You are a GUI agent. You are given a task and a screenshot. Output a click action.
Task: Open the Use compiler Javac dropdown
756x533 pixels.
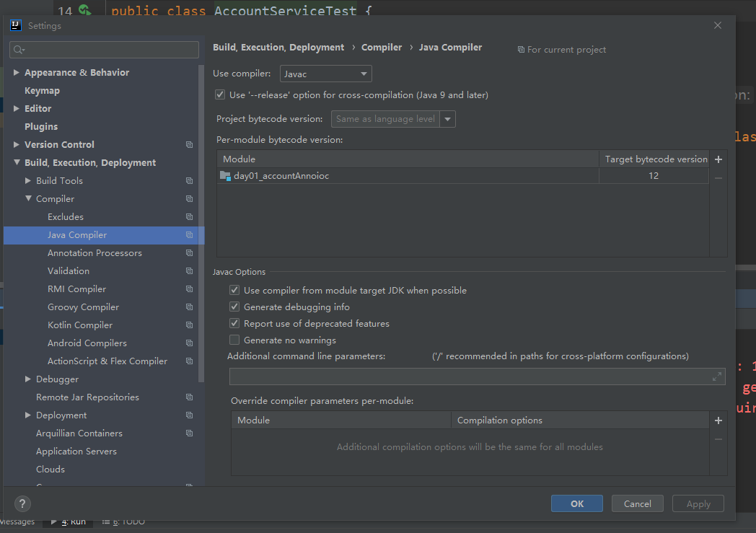click(x=326, y=74)
